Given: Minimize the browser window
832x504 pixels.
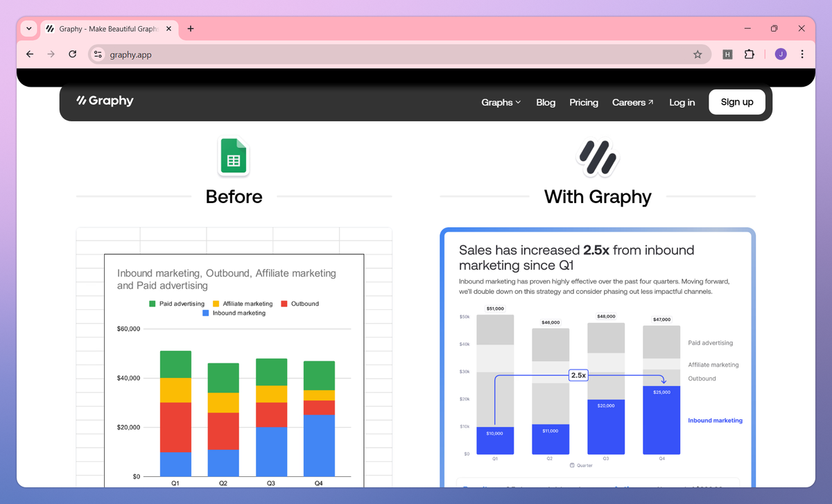Looking at the screenshot, I should pyautogui.click(x=748, y=28).
